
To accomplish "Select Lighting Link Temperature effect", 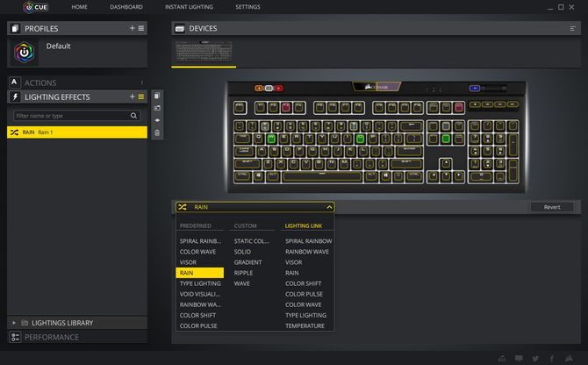I will pos(305,326).
